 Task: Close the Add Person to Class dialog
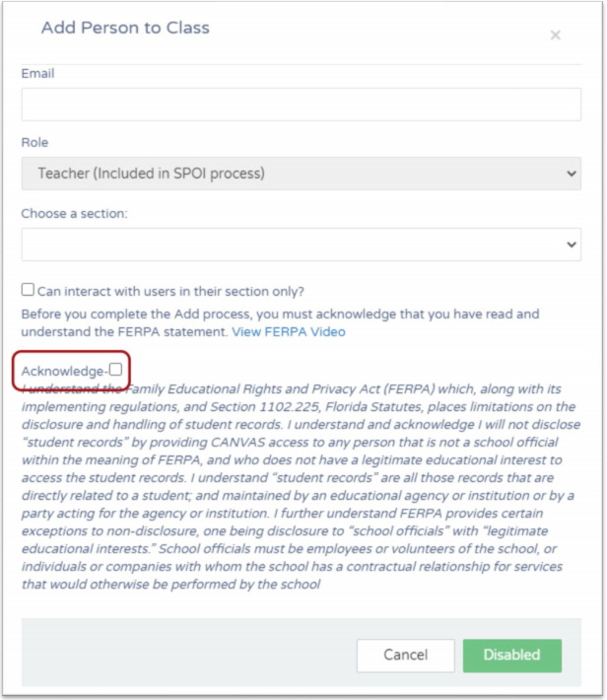[x=555, y=35]
